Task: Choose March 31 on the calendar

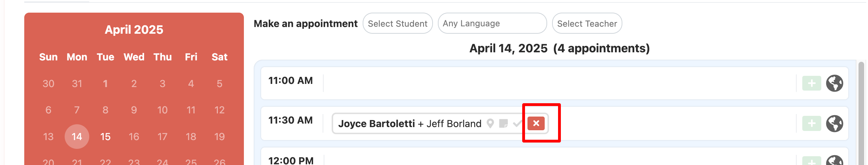Action: pyautogui.click(x=77, y=84)
